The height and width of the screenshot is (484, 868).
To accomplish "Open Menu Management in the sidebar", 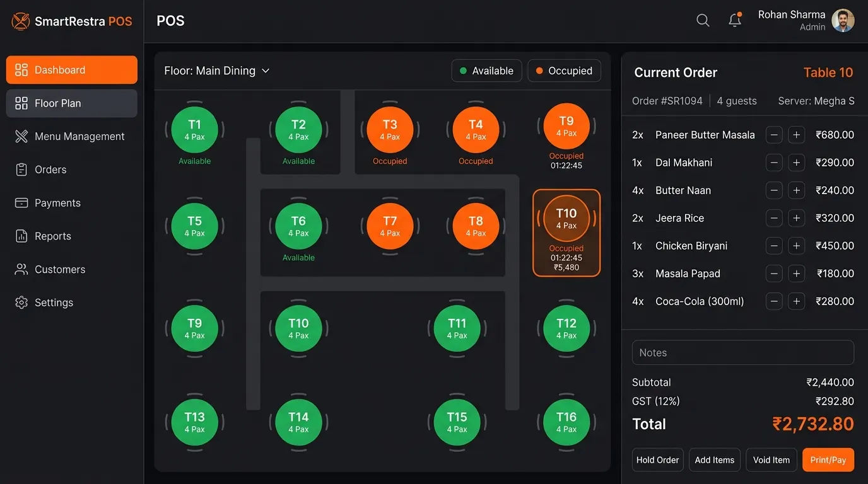I will 72,136.
